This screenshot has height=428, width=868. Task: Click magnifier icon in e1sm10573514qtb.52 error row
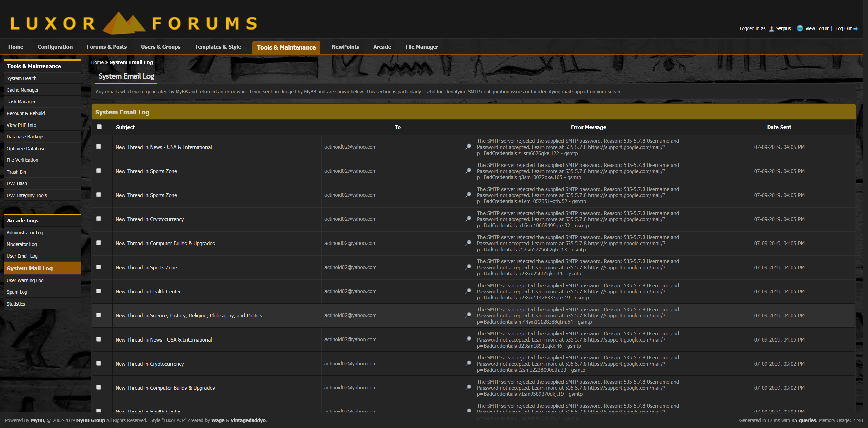[x=468, y=195]
